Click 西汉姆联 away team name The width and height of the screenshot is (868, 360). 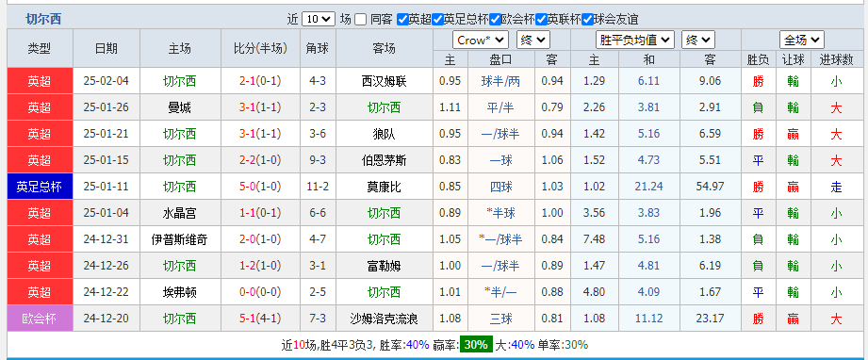[x=385, y=81]
